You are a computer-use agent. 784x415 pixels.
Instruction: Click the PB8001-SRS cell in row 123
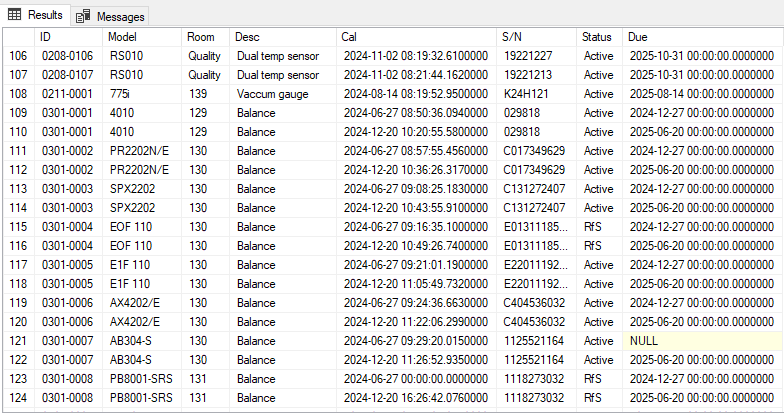tap(141, 379)
